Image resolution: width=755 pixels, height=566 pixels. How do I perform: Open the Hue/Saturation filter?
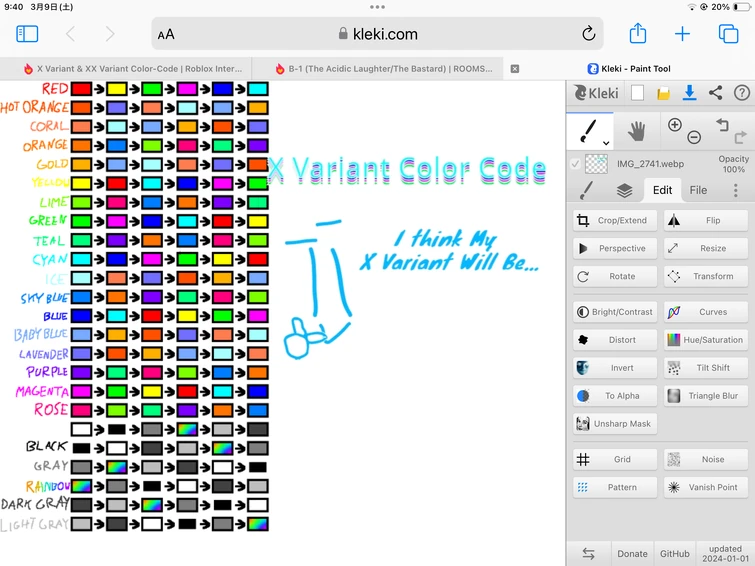point(706,340)
